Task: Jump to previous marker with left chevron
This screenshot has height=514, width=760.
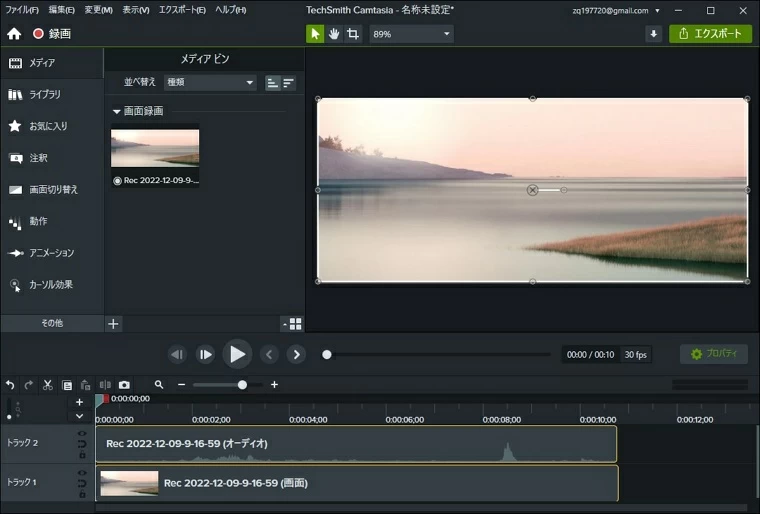Action: 269,354
